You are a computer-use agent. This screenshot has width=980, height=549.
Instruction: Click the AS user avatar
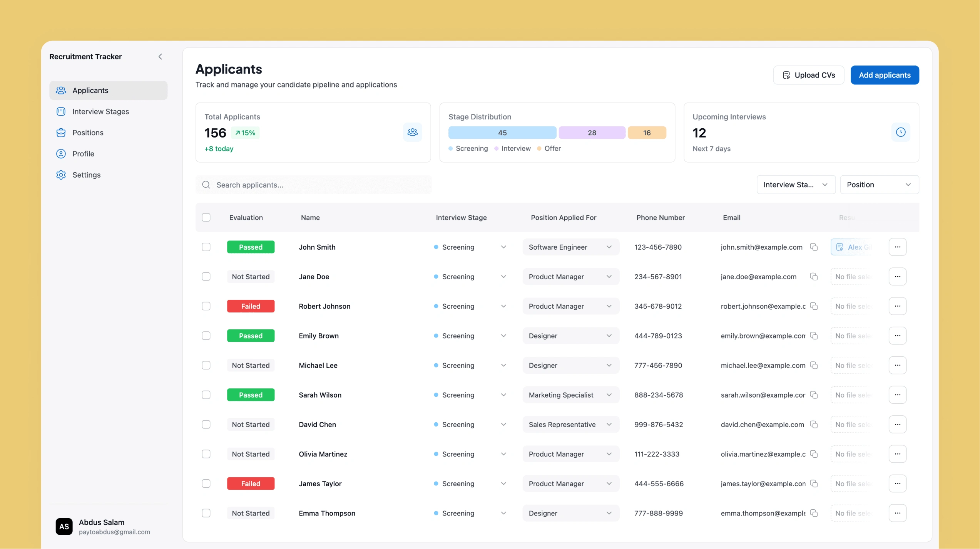tap(64, 526)
